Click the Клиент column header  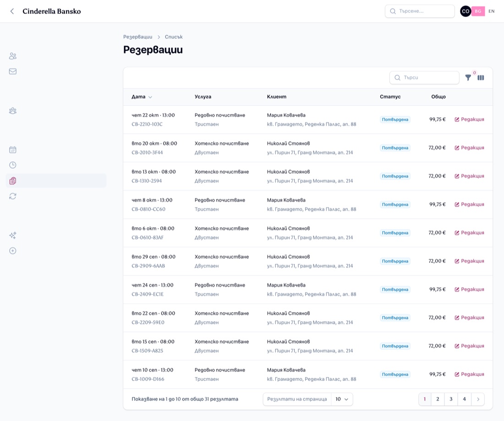(276, 97)
